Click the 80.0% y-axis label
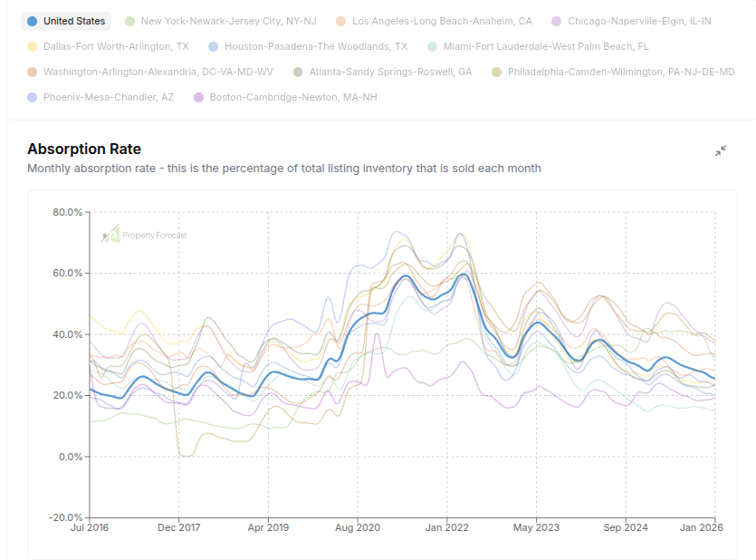Viewport: 756px width, 560px height. pos(68,212)
